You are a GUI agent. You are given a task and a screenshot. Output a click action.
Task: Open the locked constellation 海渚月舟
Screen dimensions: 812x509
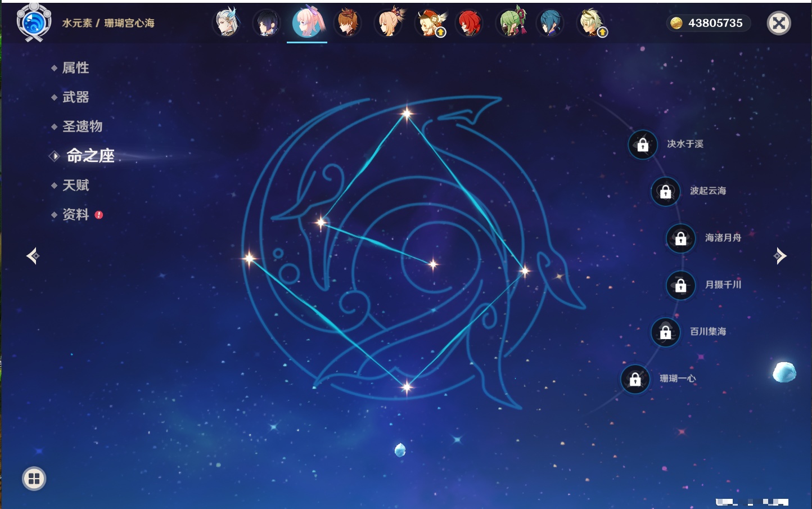tap(681, 238)
